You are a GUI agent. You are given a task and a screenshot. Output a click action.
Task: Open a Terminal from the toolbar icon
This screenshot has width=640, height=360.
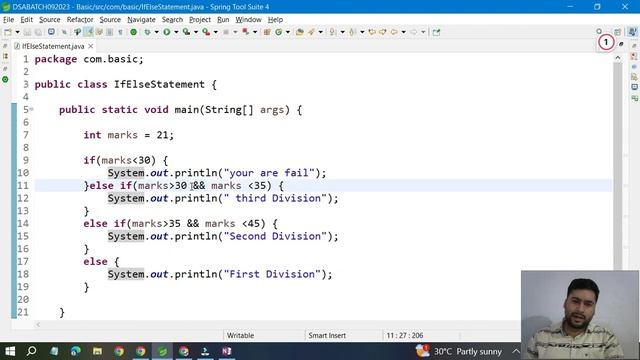pyautogui.click(x=51, y=31)
